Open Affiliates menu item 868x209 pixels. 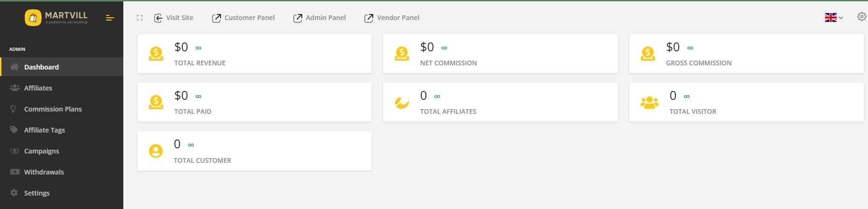(x=38, y=88)
